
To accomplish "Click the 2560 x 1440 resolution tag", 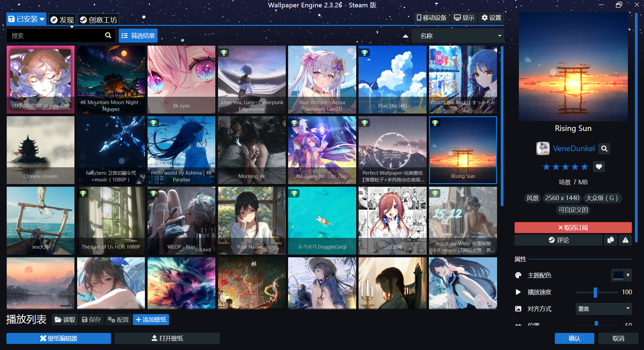I will coord(562,198).
